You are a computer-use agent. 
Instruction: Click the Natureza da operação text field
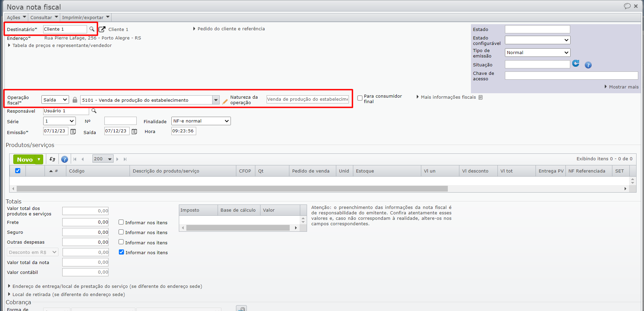308,99
